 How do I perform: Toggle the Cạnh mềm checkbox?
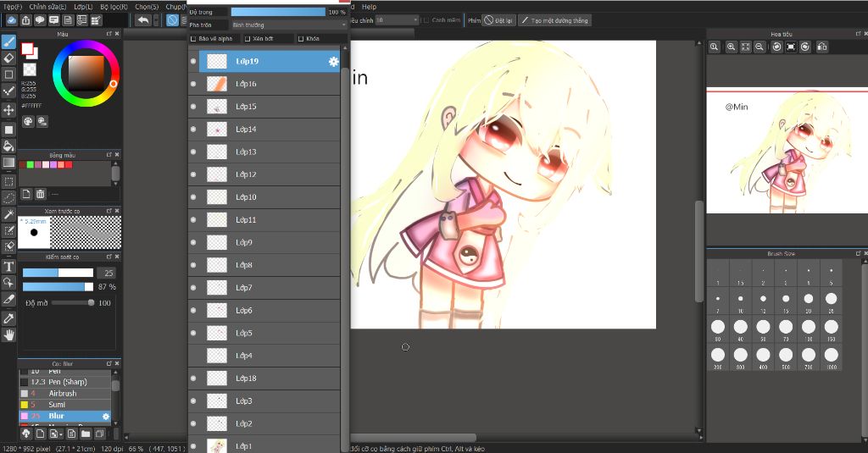coord(426,20)
